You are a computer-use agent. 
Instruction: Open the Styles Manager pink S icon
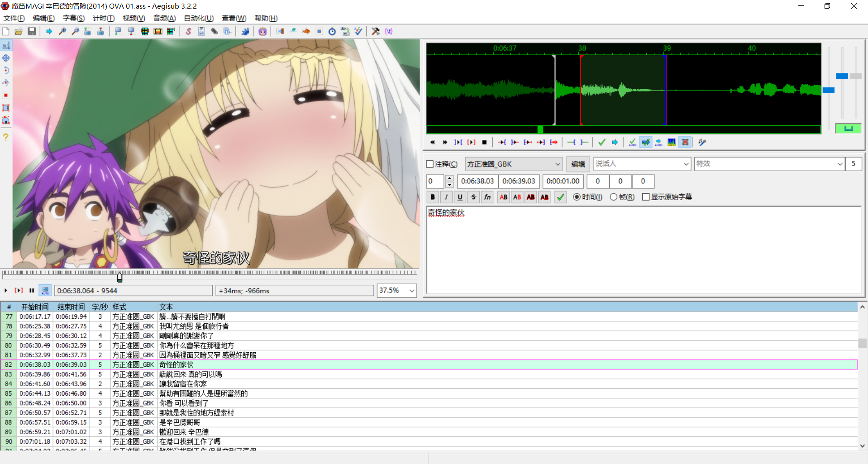click(x=188, y=31)
